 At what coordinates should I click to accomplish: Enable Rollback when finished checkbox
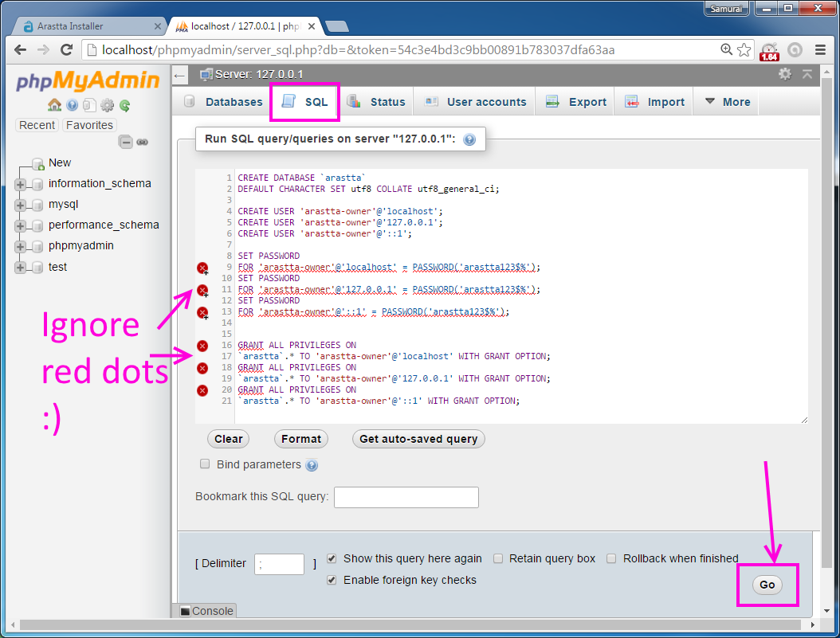[611, 558]
